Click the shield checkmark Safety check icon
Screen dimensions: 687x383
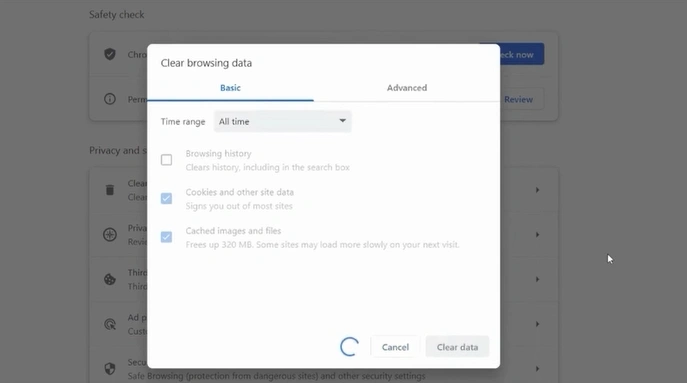tap(110, 54)
